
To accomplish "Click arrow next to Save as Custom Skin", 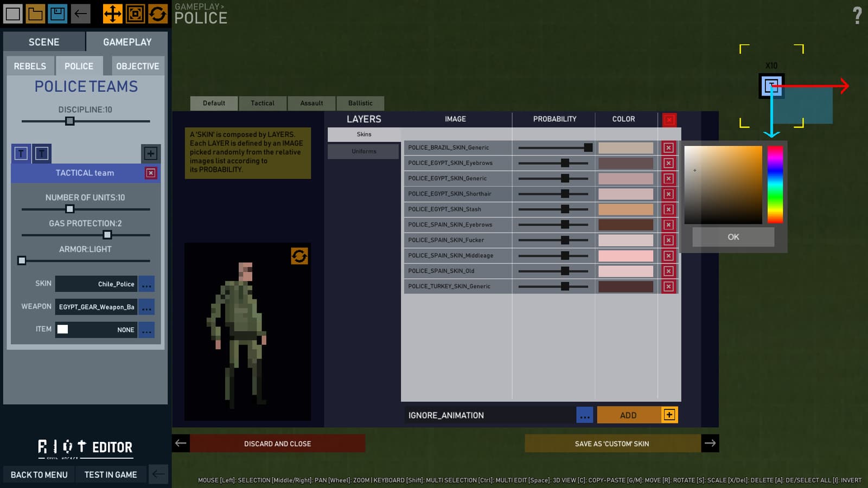I will pos(710,444).
